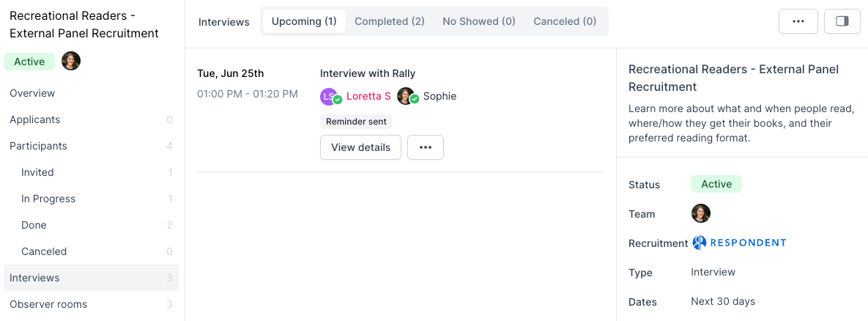
Task: Click the green Active status badge in details
Action: [716, 184]
